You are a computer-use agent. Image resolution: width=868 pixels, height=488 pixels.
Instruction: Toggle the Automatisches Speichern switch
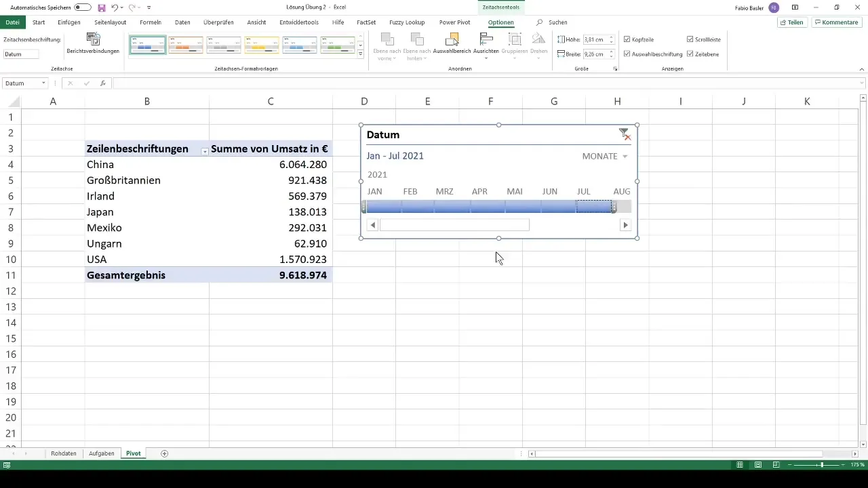click(x=83, y=7)
